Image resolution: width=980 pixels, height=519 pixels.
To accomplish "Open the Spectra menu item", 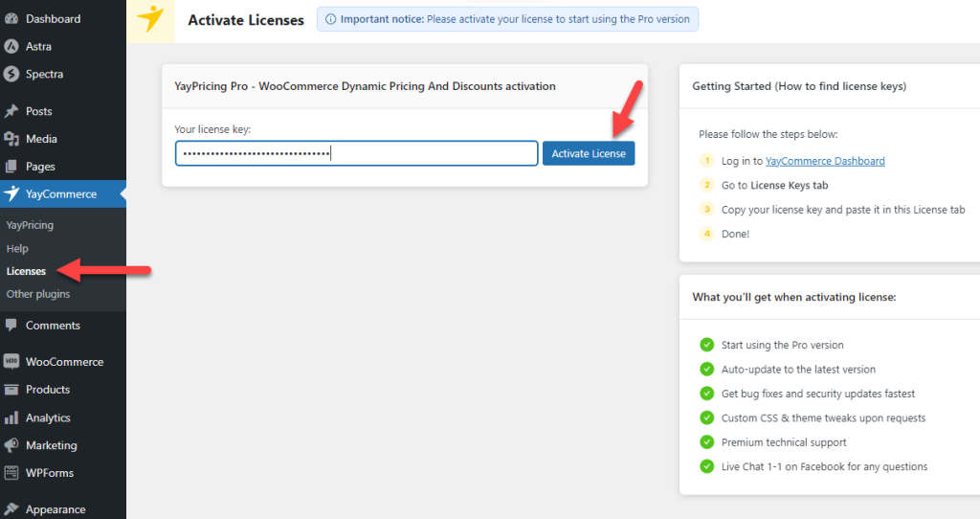I will (x=44, y=74).
